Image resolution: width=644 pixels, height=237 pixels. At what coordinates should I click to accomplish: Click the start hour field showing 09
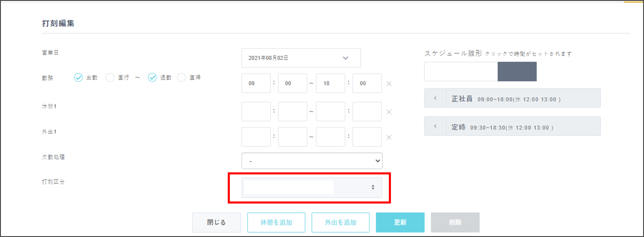click(x=256, y=83)
